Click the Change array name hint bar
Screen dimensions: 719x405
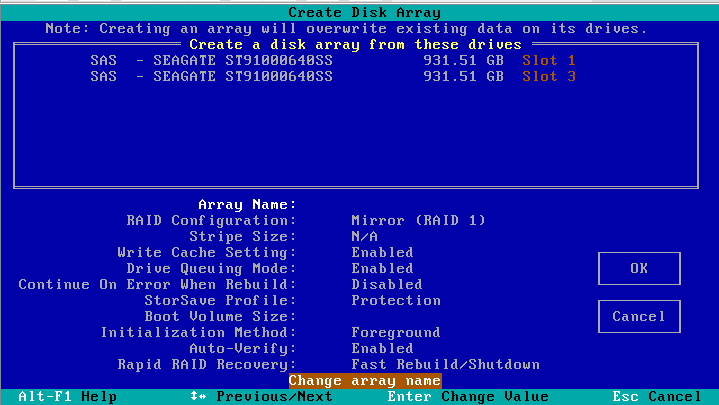364,380
